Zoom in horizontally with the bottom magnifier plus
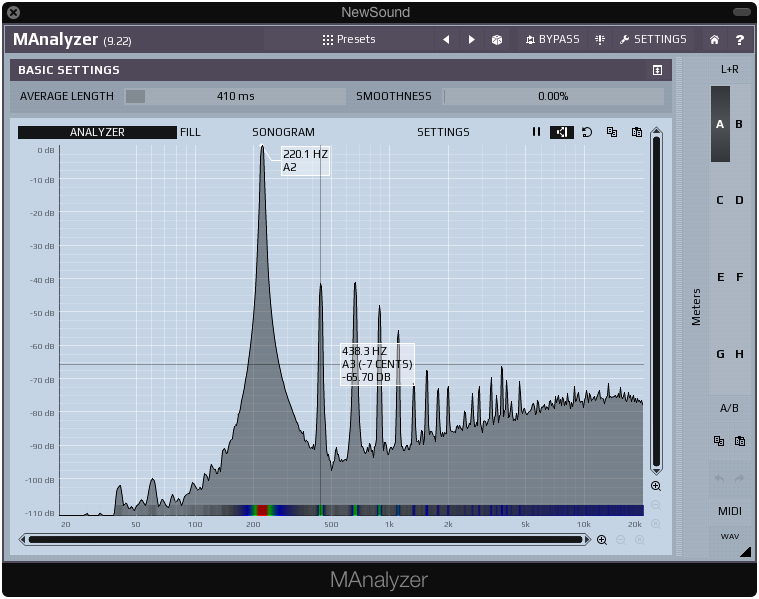Screen dimensions: 759x599 pos(602,540)
